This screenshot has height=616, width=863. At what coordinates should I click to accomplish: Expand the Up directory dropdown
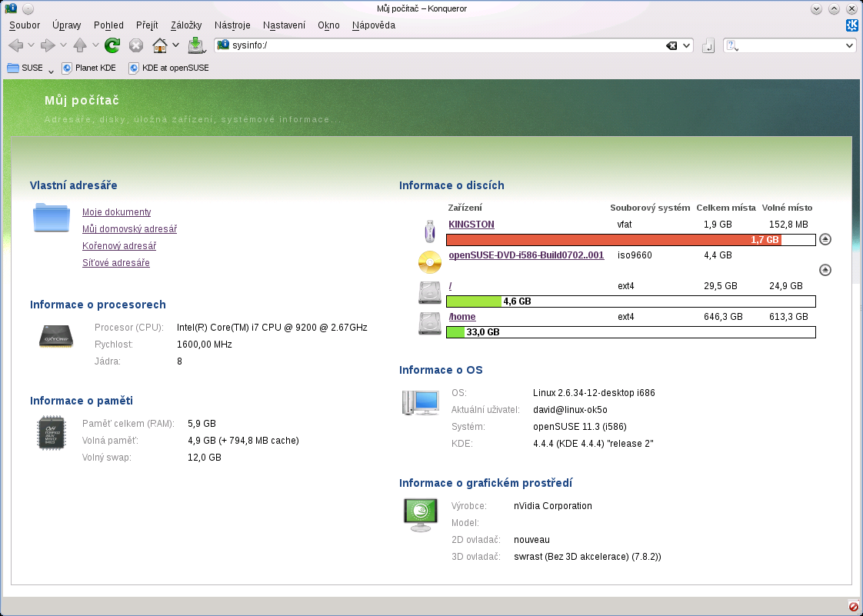tap(96, 45)
